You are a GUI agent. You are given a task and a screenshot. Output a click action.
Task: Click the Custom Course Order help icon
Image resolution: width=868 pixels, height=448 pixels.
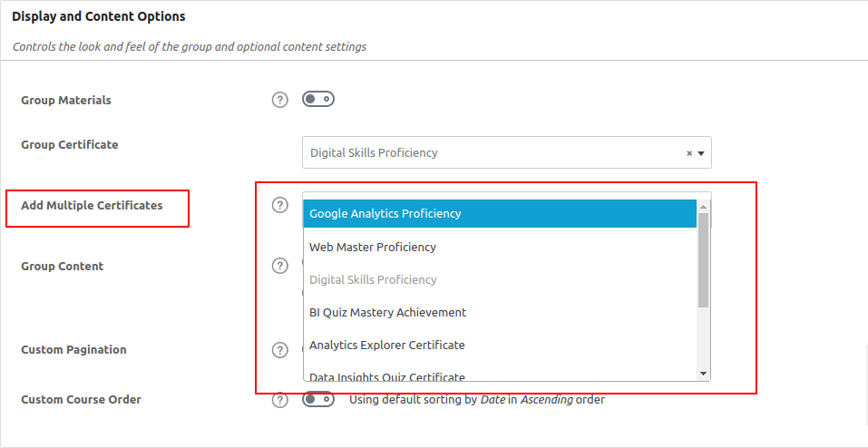click(279, 399)
